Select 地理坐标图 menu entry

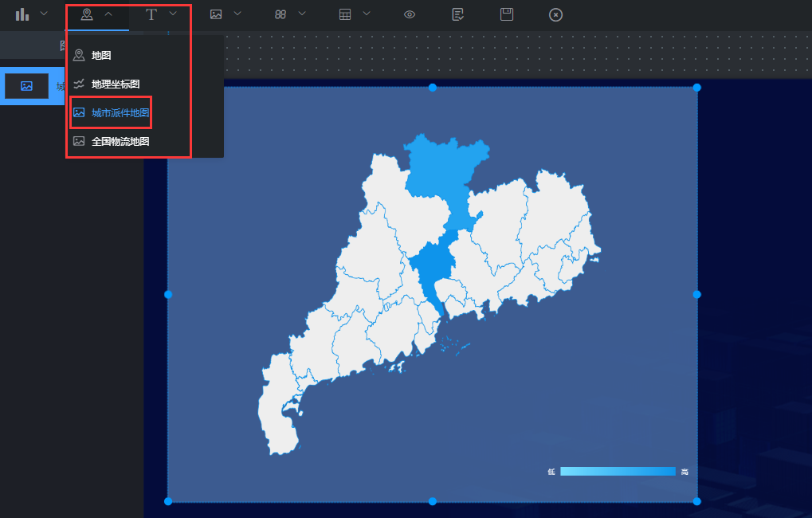click(x=144, y=84)
